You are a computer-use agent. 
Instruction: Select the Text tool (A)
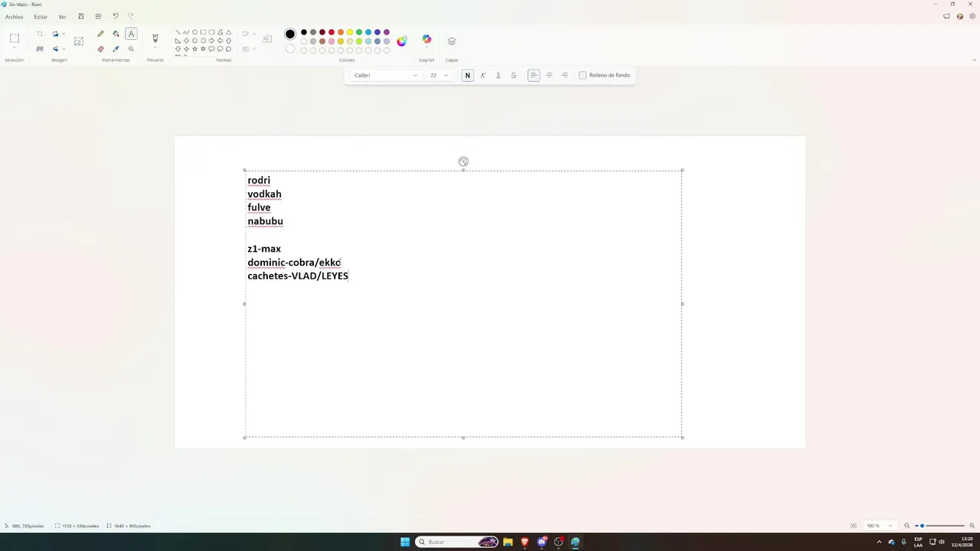(131, 34)
